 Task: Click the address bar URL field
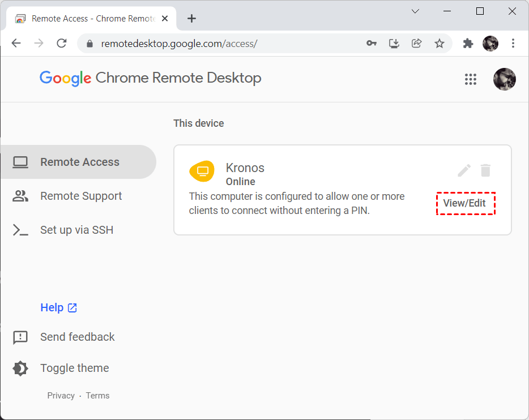pyautogui.click(x=227, y=44)
